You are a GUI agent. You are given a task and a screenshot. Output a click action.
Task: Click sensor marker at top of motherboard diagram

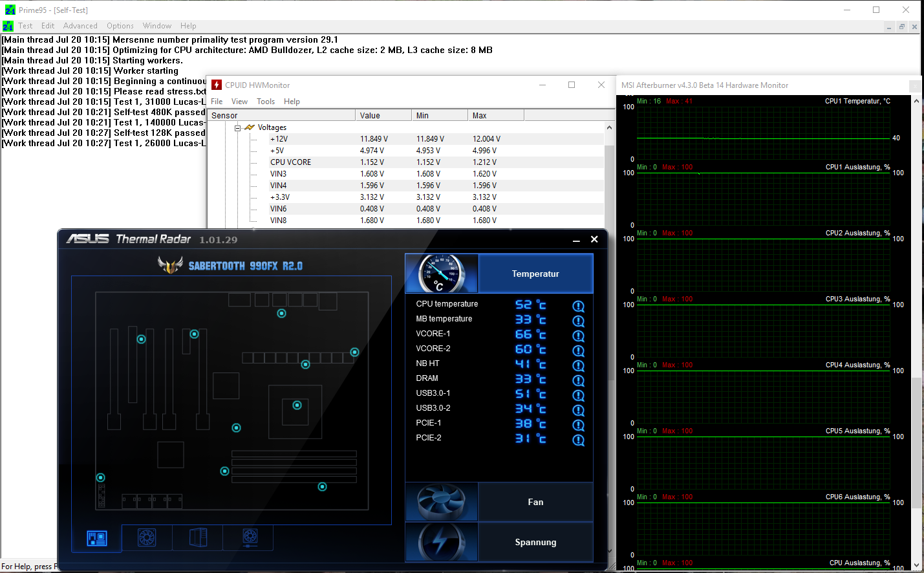(281, 314)
